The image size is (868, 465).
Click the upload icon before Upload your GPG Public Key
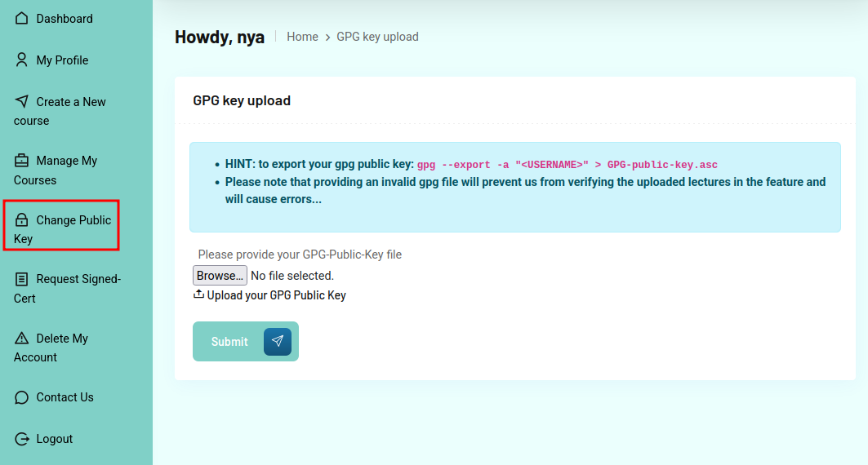198,294
